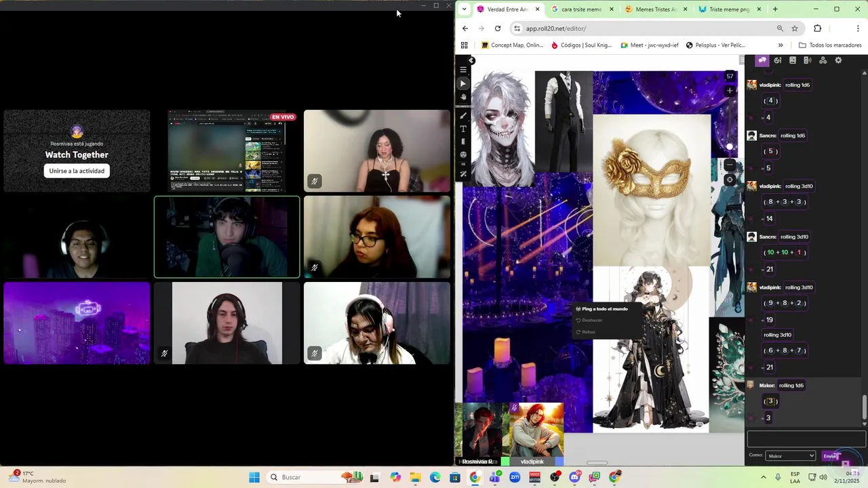Open the Chrome three-dot menu
The height and width of the screenshot is (488, 868).
pyautogui.click(x=859, y=28)
